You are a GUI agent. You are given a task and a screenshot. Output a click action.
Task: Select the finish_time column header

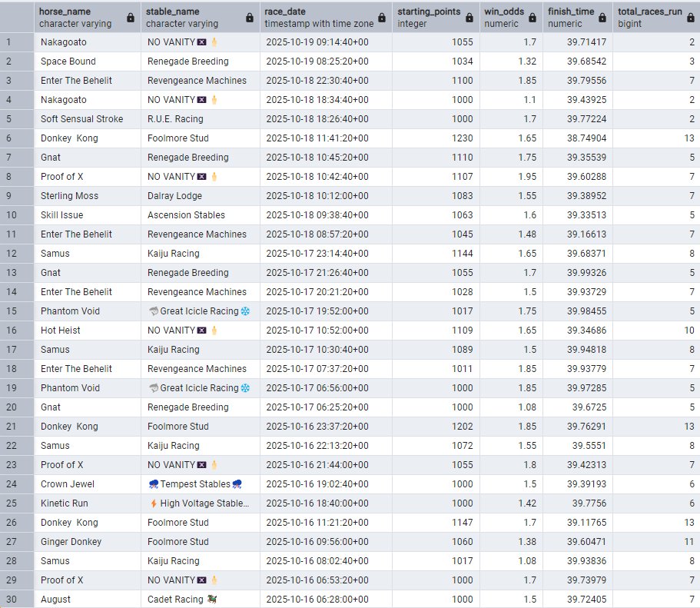tap(578, 18)
